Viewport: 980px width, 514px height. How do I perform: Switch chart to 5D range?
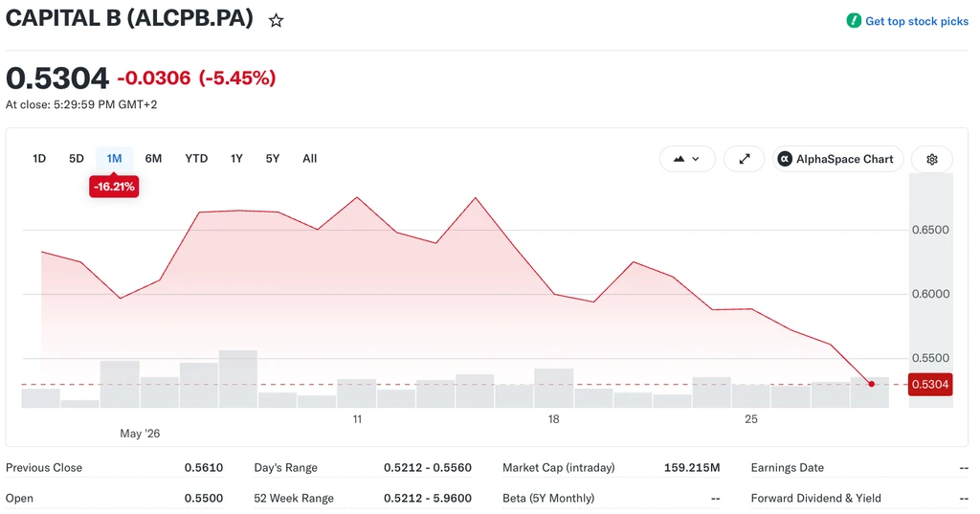click(77, 159)
